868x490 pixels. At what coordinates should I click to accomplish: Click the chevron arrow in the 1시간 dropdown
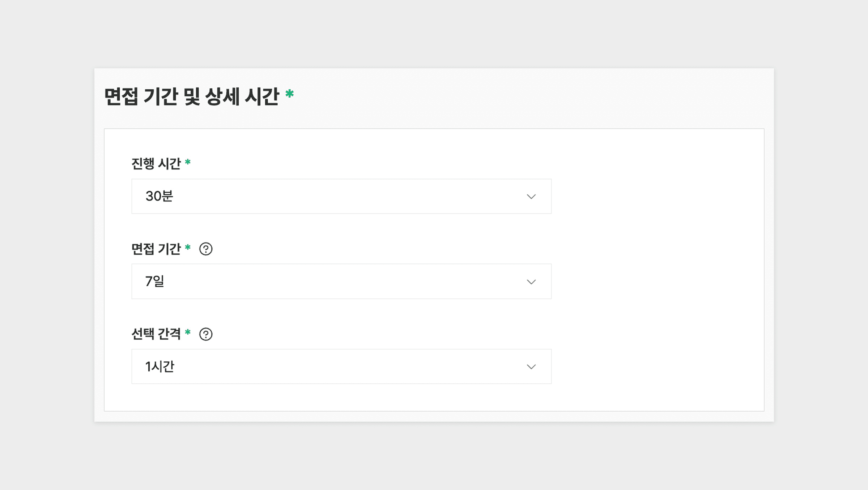pyautogui.click(x=531, y=367)
